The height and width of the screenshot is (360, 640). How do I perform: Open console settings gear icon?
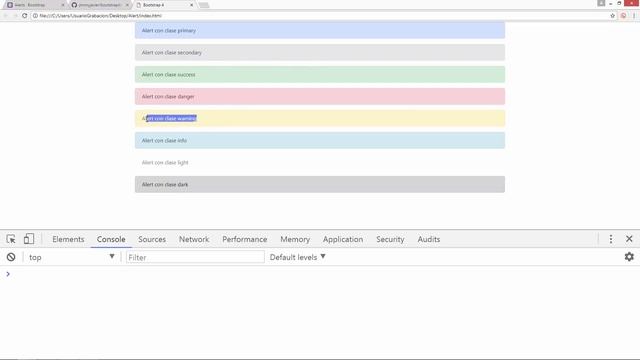pyautogui.click(x=629, y=257)
